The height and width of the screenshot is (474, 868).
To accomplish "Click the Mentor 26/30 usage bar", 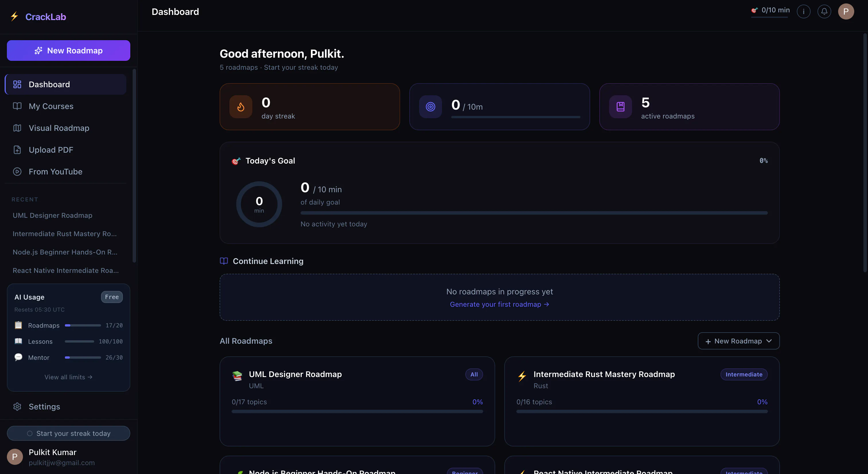I will pos(83,358).
